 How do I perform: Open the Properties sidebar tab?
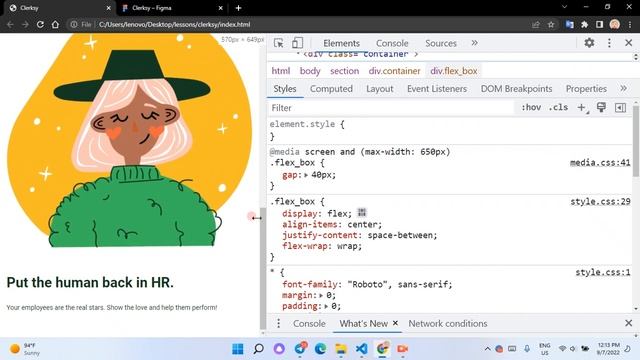(586, 89)
